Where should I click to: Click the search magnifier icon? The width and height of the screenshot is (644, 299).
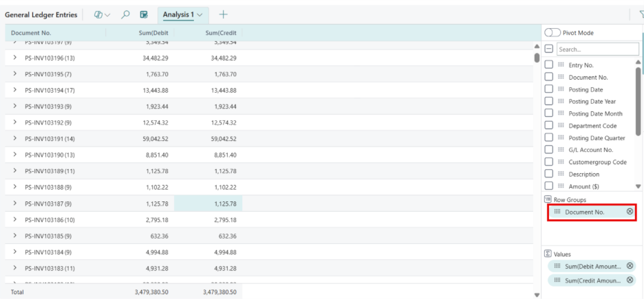[125, 14]
